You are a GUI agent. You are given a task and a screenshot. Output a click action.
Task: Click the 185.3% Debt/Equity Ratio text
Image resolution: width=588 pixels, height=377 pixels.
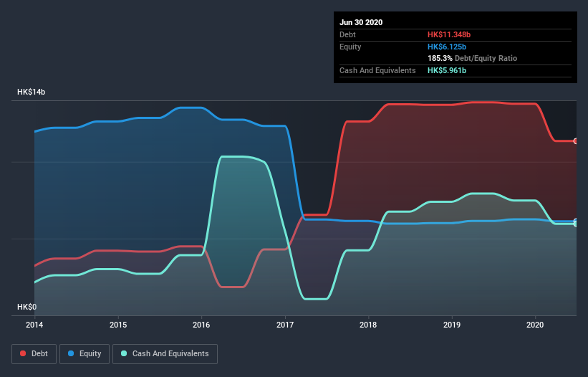pyautogui.click(x=473, y=59)
